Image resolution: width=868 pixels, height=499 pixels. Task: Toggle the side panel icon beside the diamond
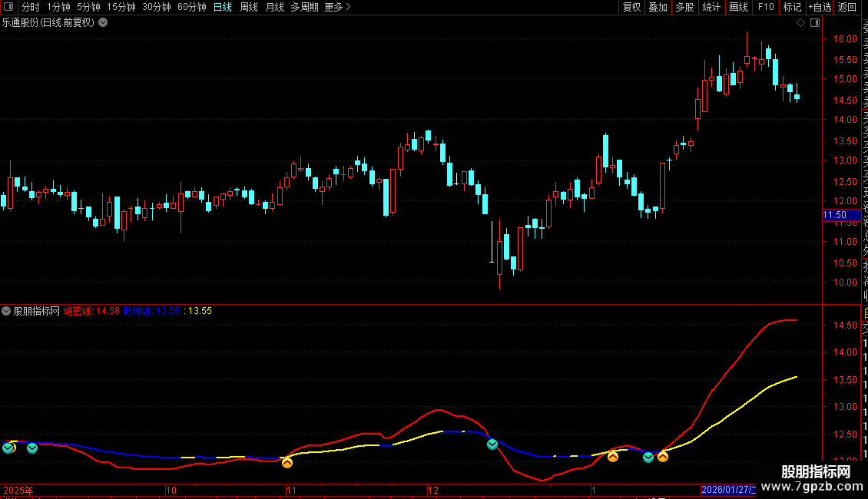[x=815, y=23]
